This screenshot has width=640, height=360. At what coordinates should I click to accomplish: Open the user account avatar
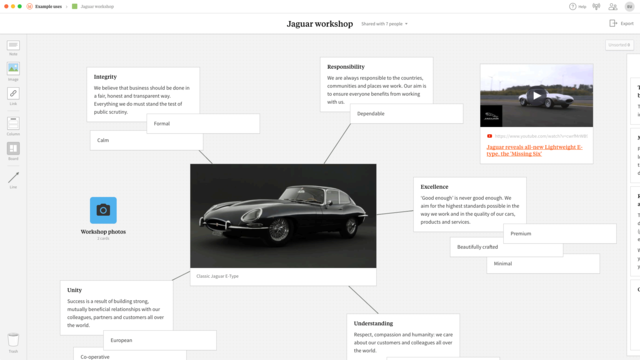coord(629,7)
